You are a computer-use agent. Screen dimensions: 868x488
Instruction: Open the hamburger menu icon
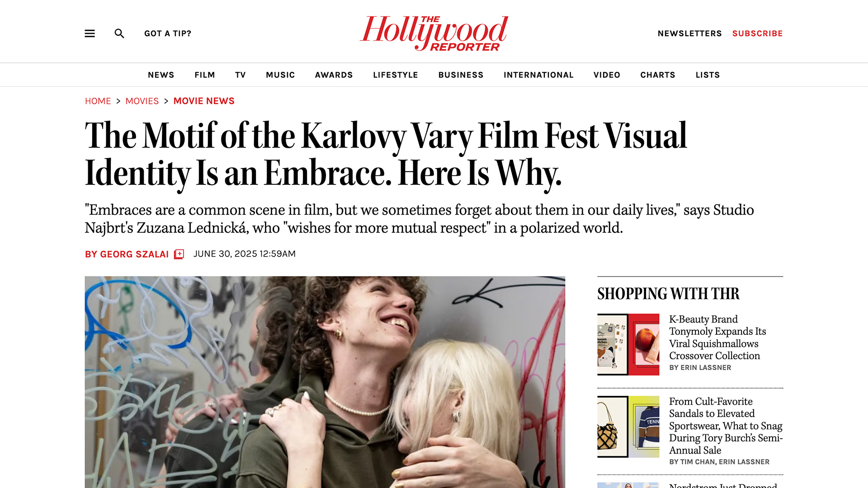pos(90,33)
